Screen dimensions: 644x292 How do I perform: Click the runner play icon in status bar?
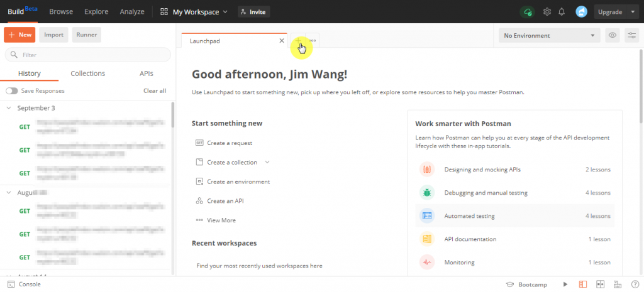pos(565,284)
